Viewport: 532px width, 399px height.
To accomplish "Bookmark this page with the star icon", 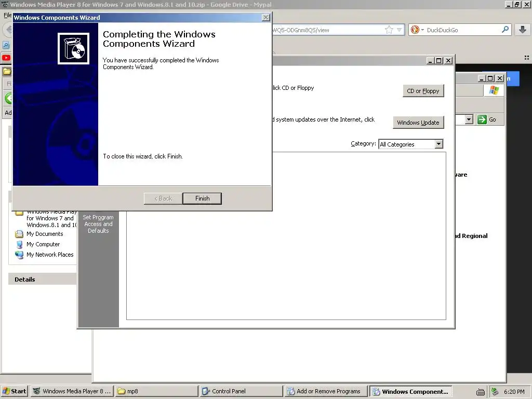I will 389,30.
